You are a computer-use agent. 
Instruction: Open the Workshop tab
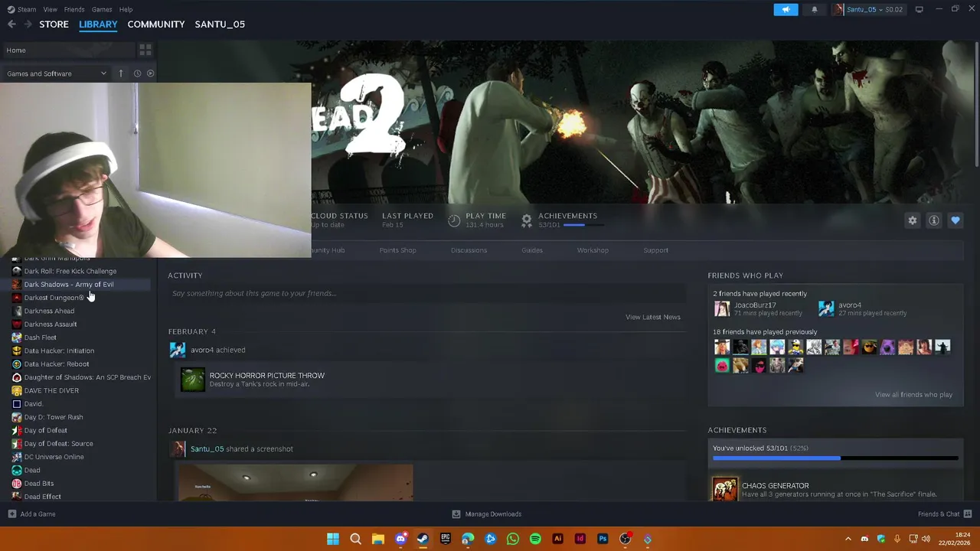pyautogui.click(x=593, y=250)
